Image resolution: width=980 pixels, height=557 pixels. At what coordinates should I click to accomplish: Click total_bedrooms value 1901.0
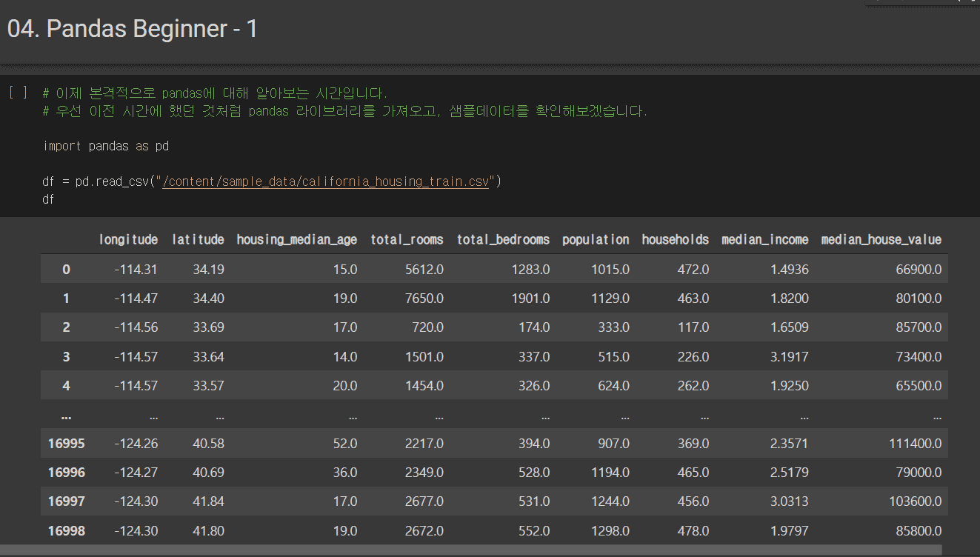pyautogui.click(x=531, y=298)
